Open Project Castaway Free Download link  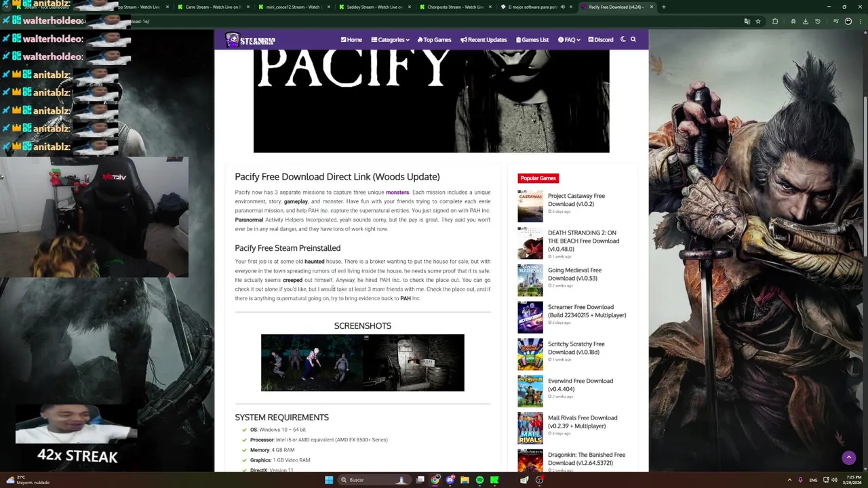[576, 200]
